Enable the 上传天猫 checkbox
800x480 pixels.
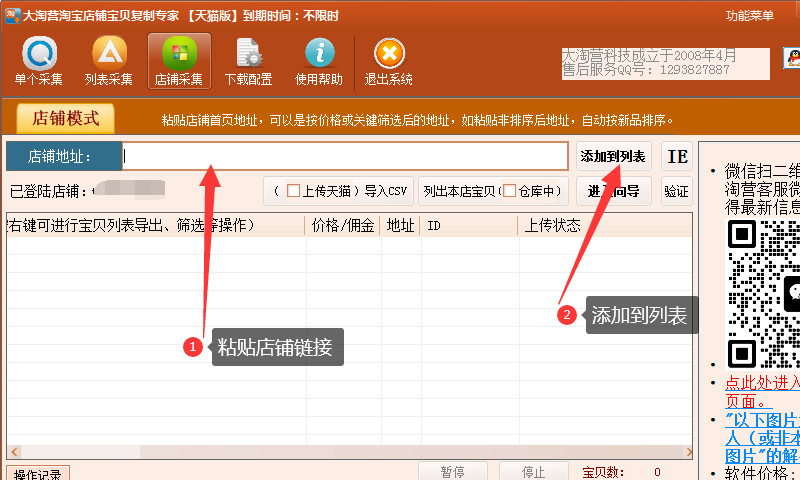pos(294,190)
